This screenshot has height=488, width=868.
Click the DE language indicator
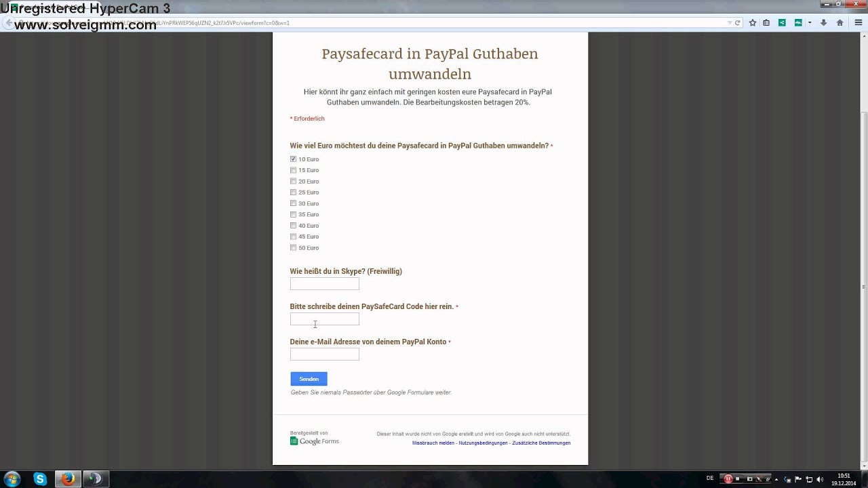pos(710,478)
